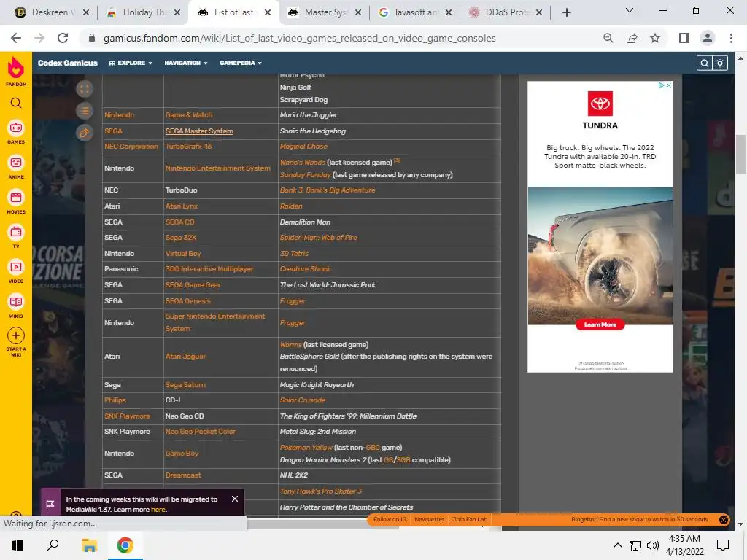Open the Virtual Boy link

(x=183, y=254)
